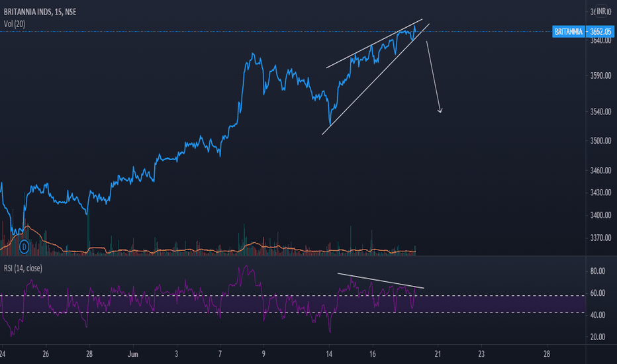The height and width of the screenshot is (364, 617).
Task: Click the 16 date label on time axis
Action: (x=372, y=354)
